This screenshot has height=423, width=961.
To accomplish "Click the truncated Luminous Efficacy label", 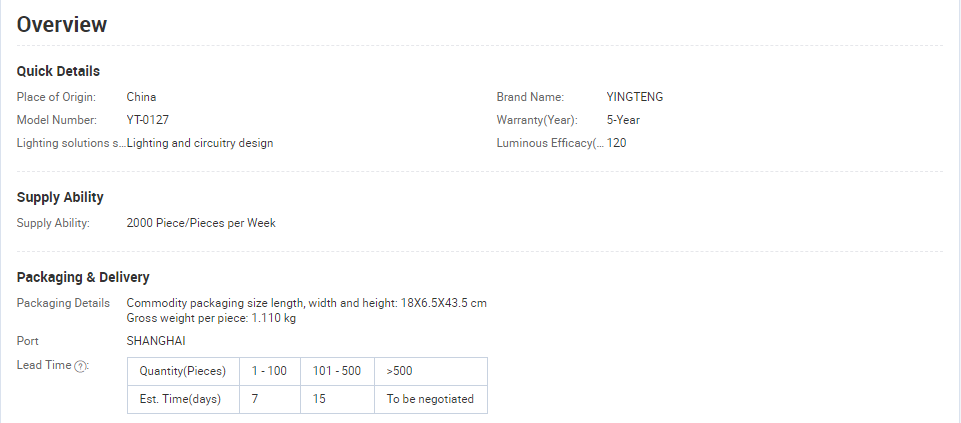I will (550, 143).
